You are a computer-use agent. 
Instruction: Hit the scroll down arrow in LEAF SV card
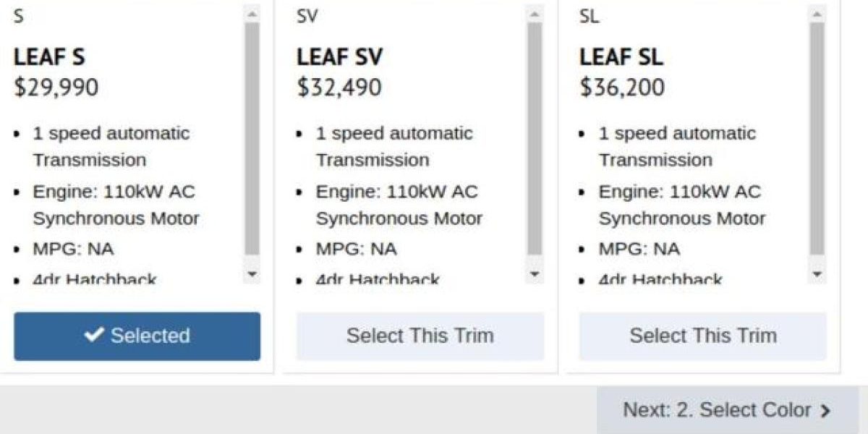pyautogui.click(x=535, y=274)
